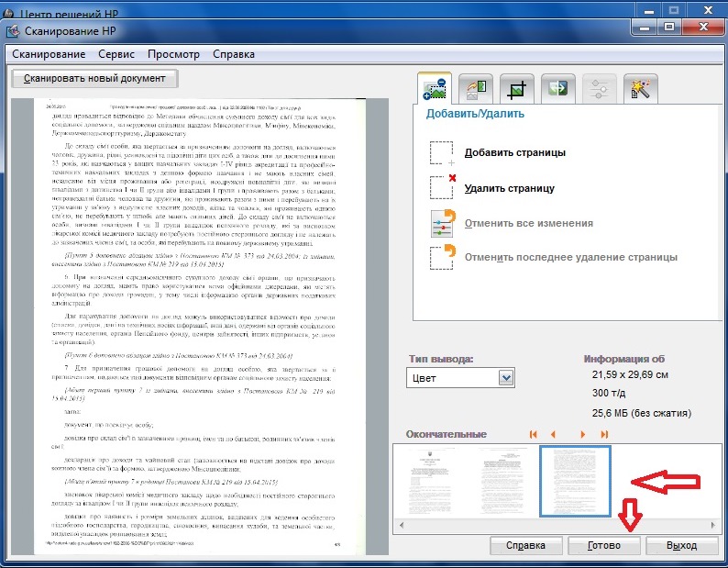Select the crop tool tab icon
This screenshot has width=728, height=568.
pos(517,88)
